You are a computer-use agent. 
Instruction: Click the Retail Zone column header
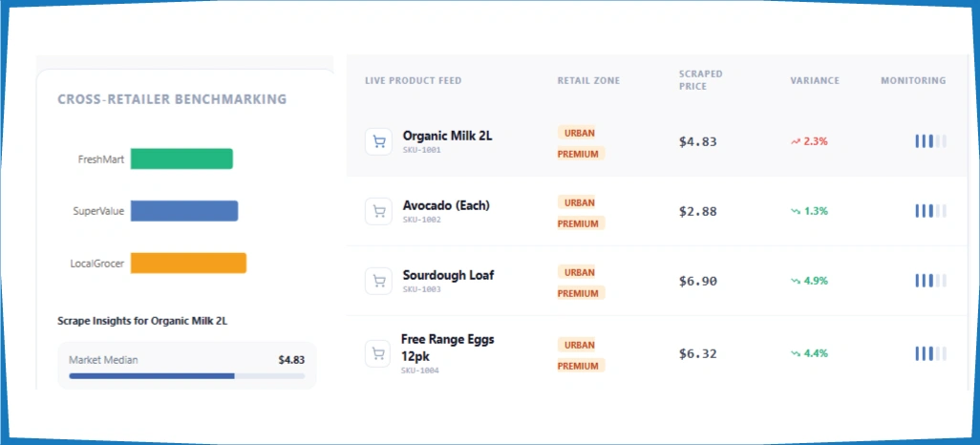[588, 80]
